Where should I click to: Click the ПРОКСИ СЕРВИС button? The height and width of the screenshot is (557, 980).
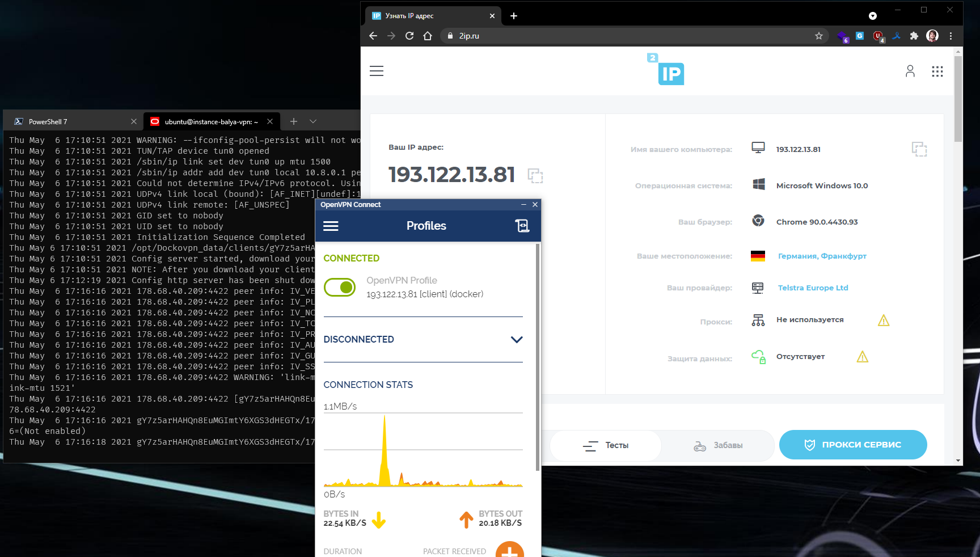(x=852, y=445)
